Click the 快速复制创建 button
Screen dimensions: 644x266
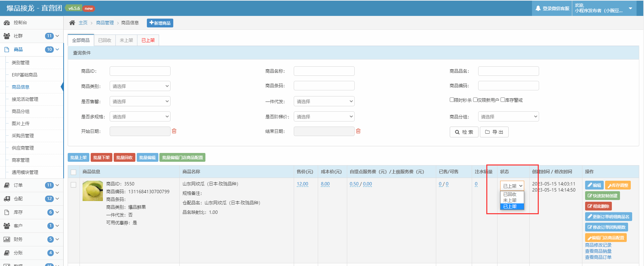pos(602,196)
